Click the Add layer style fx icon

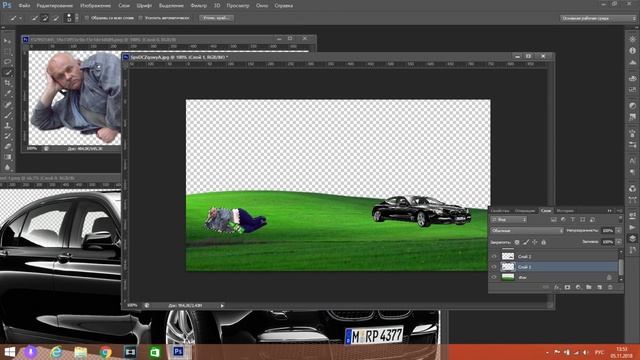[557, 287]
